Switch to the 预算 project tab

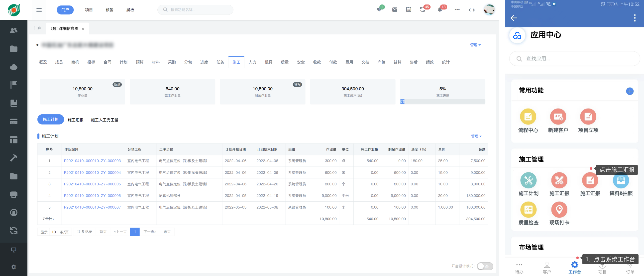(139, 62)
